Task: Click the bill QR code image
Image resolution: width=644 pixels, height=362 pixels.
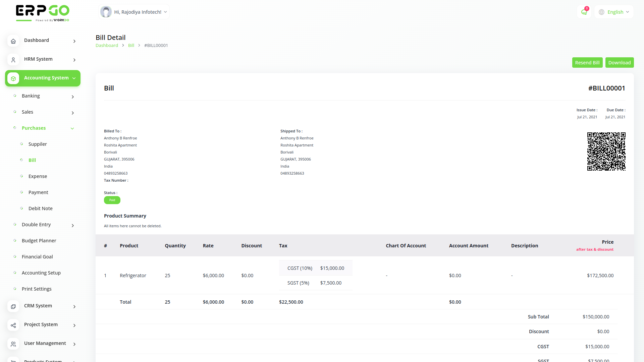Action: (x=606, y=151)
